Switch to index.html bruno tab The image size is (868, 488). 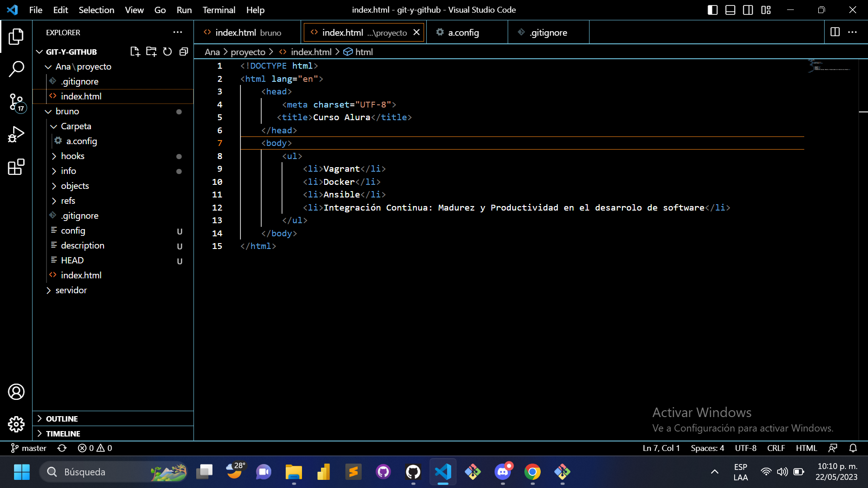tap(247, 32)
